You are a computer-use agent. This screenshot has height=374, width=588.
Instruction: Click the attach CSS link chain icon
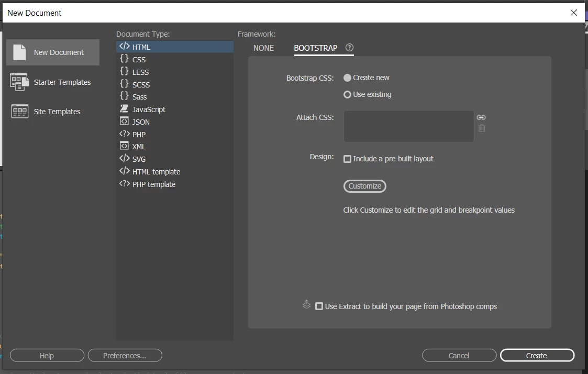[x=481, y=117]
